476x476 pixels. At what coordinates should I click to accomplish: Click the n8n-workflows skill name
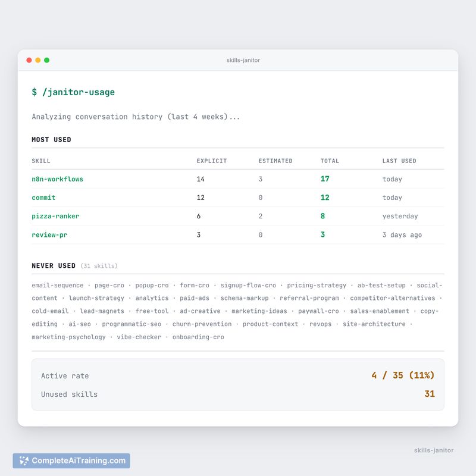point(57,179)
